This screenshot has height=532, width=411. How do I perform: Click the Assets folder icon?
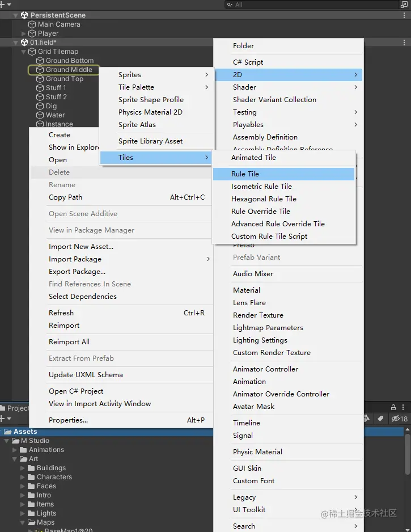point(8,432)
